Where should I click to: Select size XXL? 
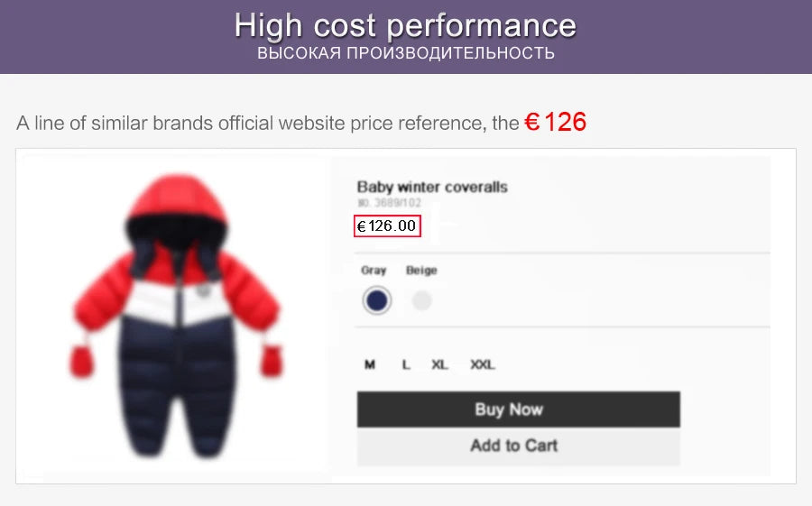482,364
